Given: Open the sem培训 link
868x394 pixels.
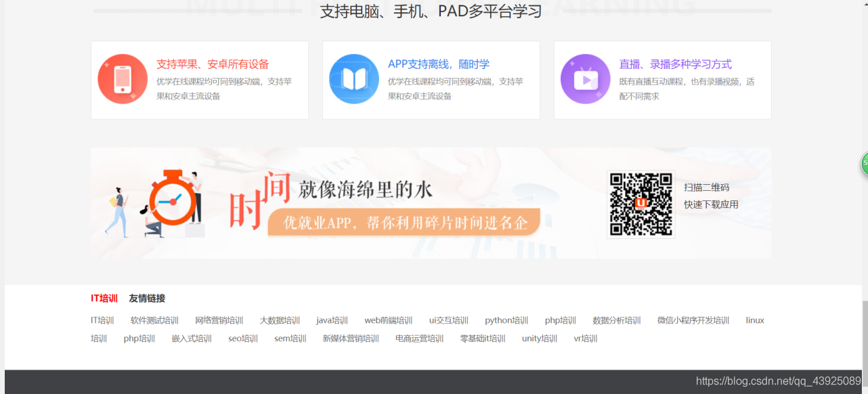Looking at the screenshot, I should tap(290, 339).
